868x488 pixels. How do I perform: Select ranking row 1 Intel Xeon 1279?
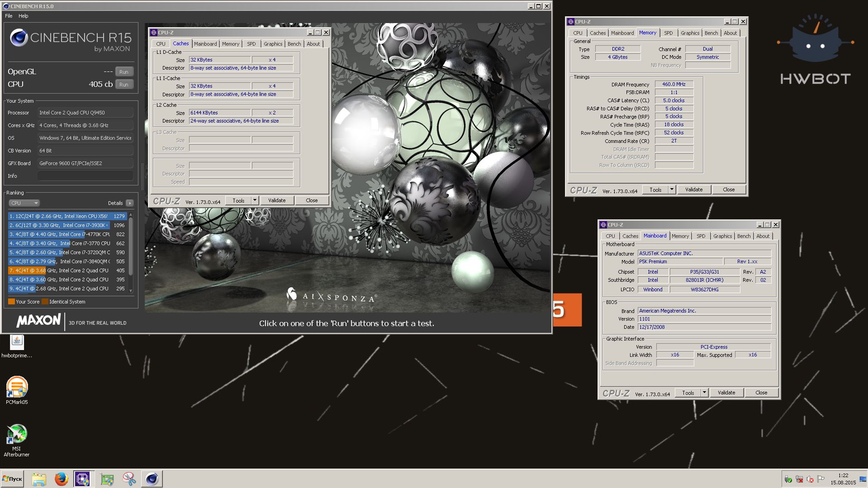coord(67,216)
